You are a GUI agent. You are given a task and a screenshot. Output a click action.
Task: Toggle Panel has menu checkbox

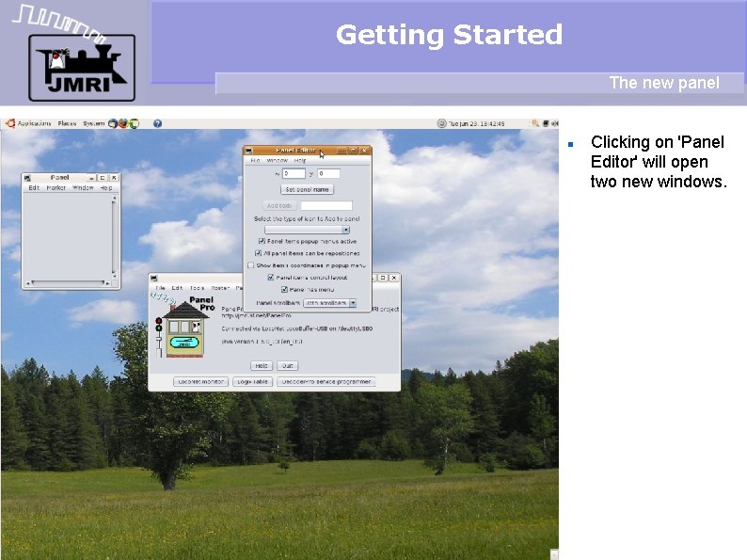coord(284,289)
